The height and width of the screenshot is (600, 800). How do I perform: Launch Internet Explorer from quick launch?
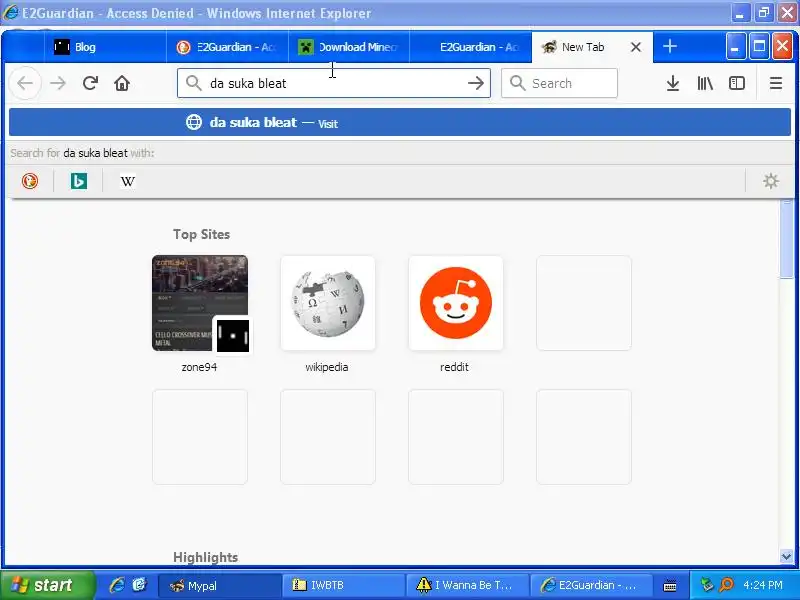117,585
